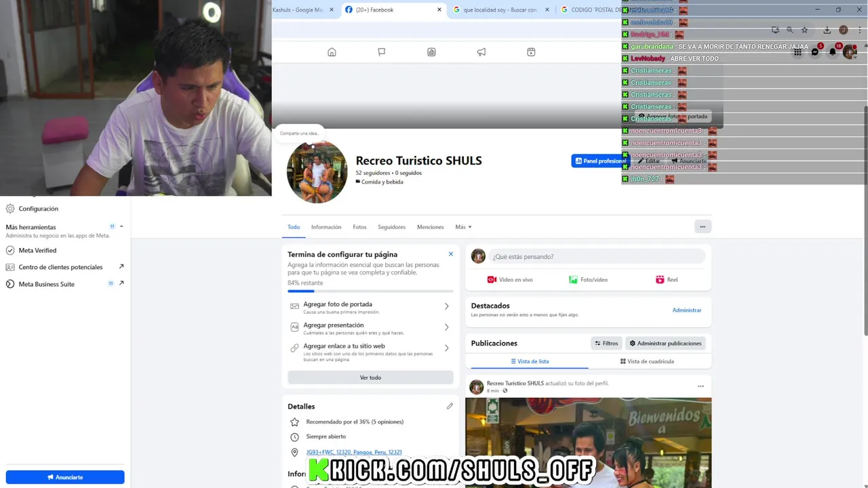Click the location pin icon in Detalles
The image size is (868, 488).
[x=294, y=452]
